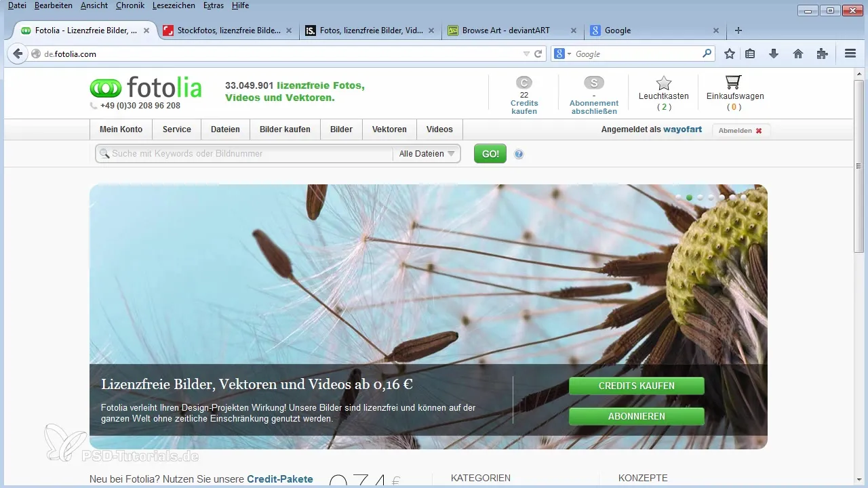The image size is (868, 488).
Task: Click the magnifier in the Google search box
Action: coord(707,53)
